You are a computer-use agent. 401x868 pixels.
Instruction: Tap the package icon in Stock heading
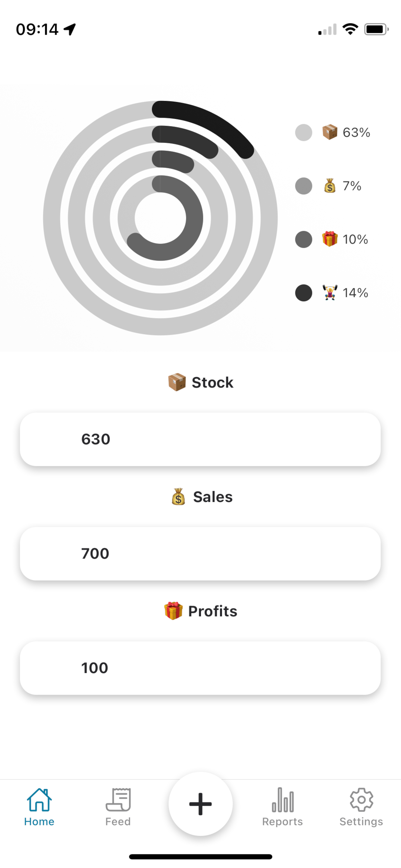(177, 382)
